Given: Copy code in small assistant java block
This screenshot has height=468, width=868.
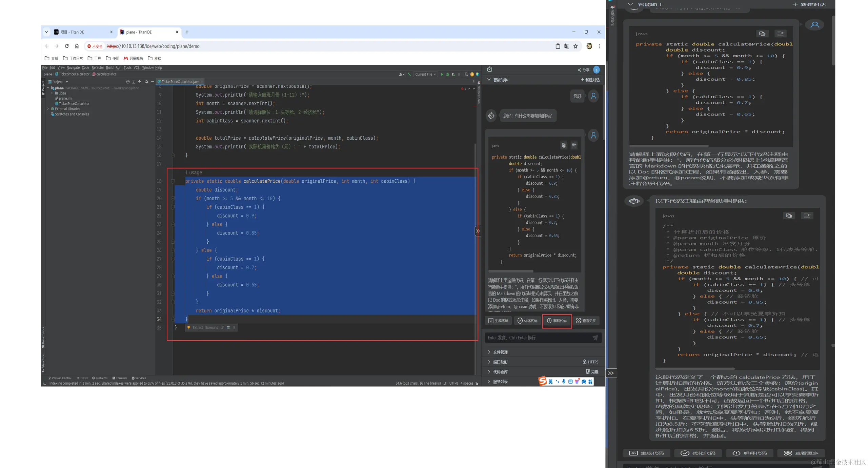Looking at the screenshot, I should tap(563, 145).
